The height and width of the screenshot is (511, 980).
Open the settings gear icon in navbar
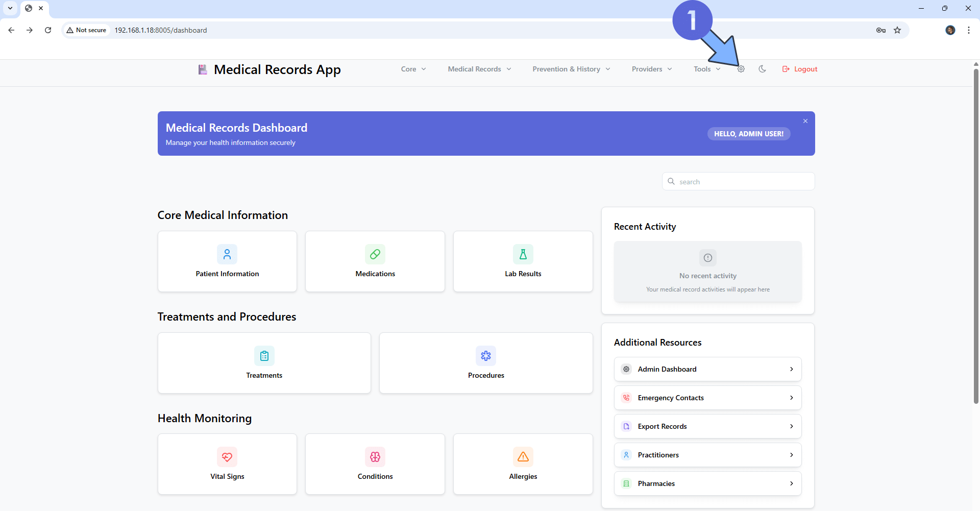(741, 69)
